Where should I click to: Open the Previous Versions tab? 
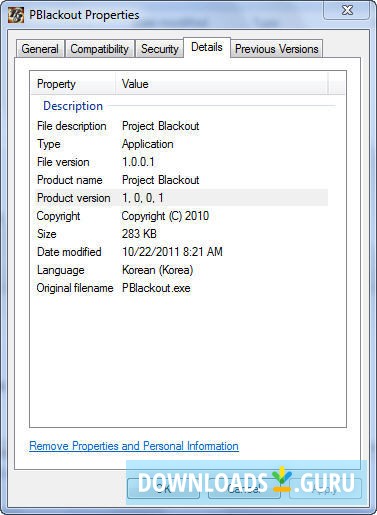(276, 49)
